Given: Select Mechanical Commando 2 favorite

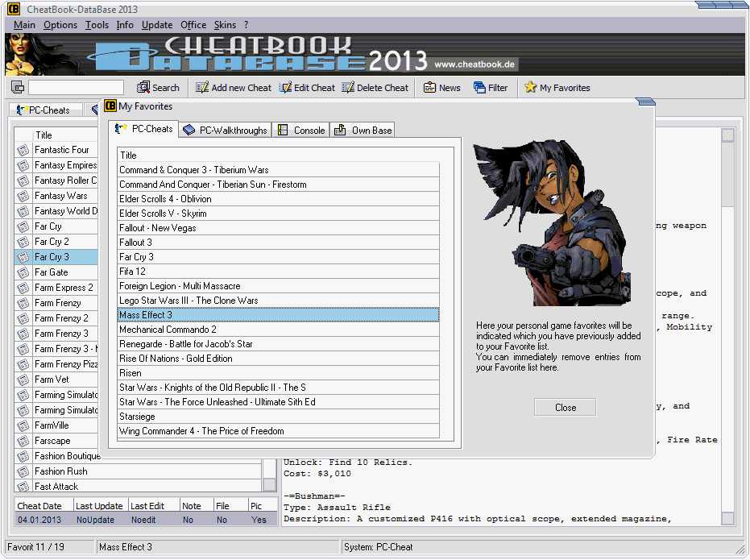Looking at the screenshot, I should 279,330.
